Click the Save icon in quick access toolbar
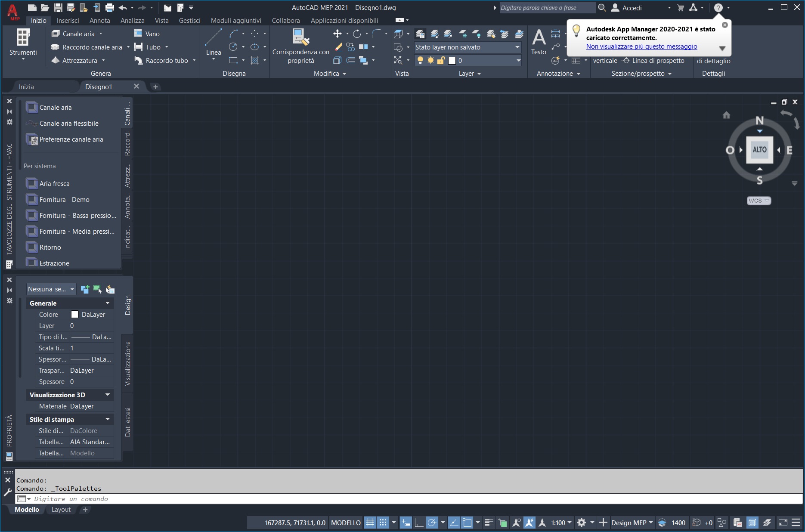 tap(58, 8)
